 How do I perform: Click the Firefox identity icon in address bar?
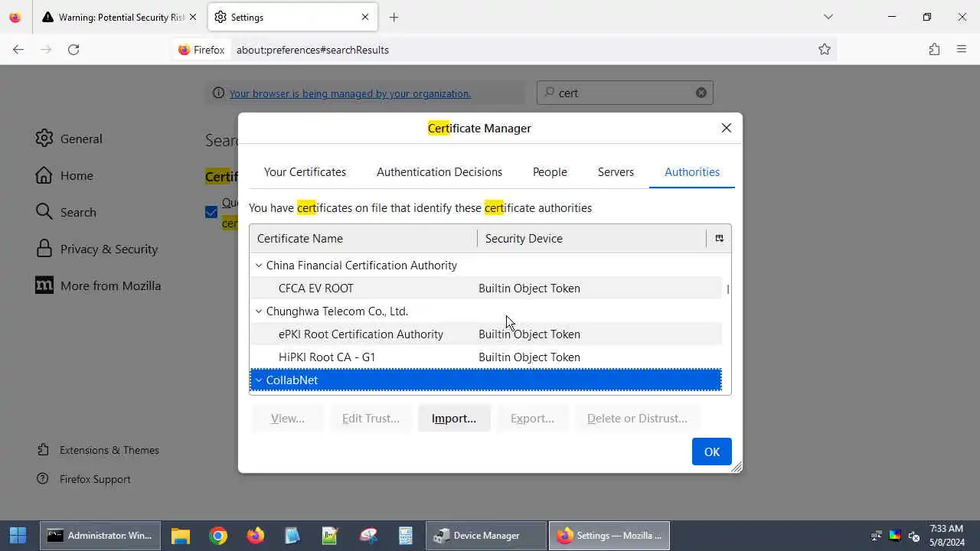coord(201,50)
